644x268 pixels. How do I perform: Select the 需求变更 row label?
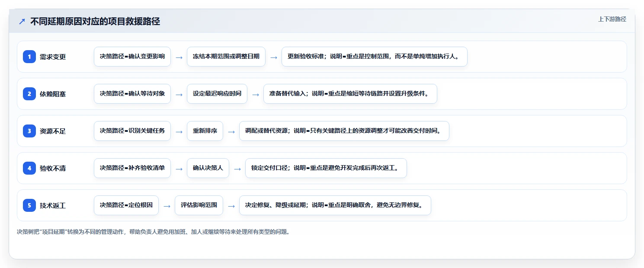53,57
